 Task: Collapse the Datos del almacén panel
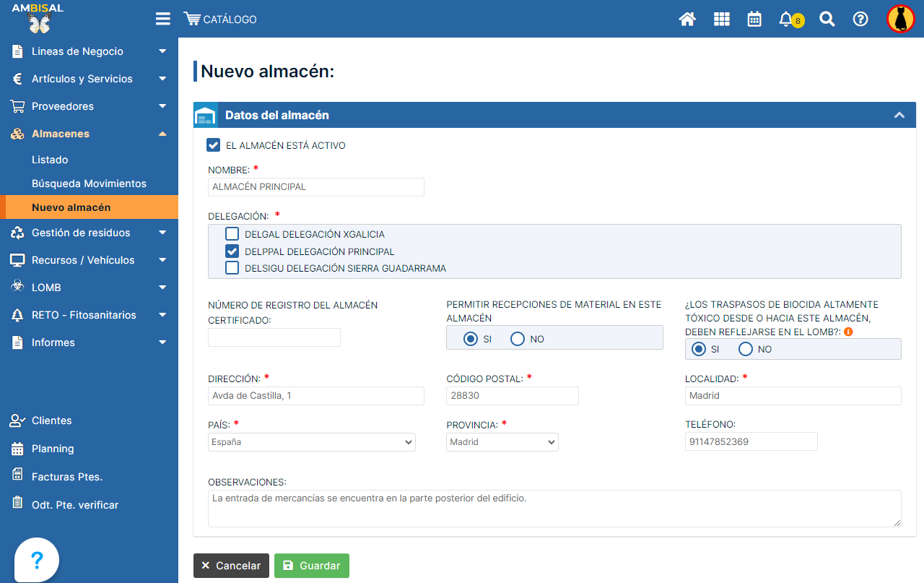click(x=899, y=115)
